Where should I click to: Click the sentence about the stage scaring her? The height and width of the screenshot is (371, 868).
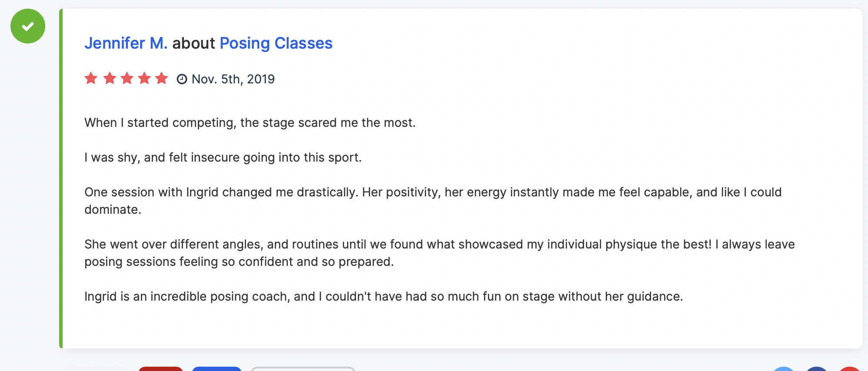click(250, 123)
